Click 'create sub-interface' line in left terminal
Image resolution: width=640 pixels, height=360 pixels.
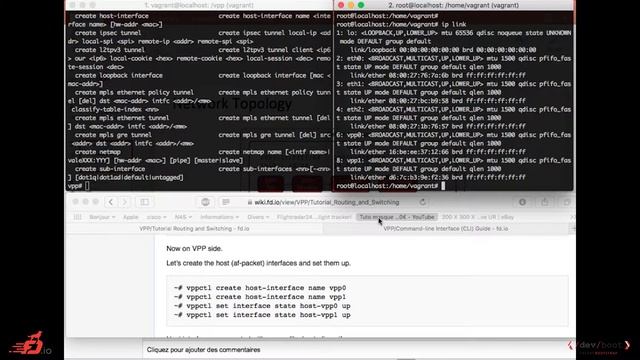pos(110,169)
